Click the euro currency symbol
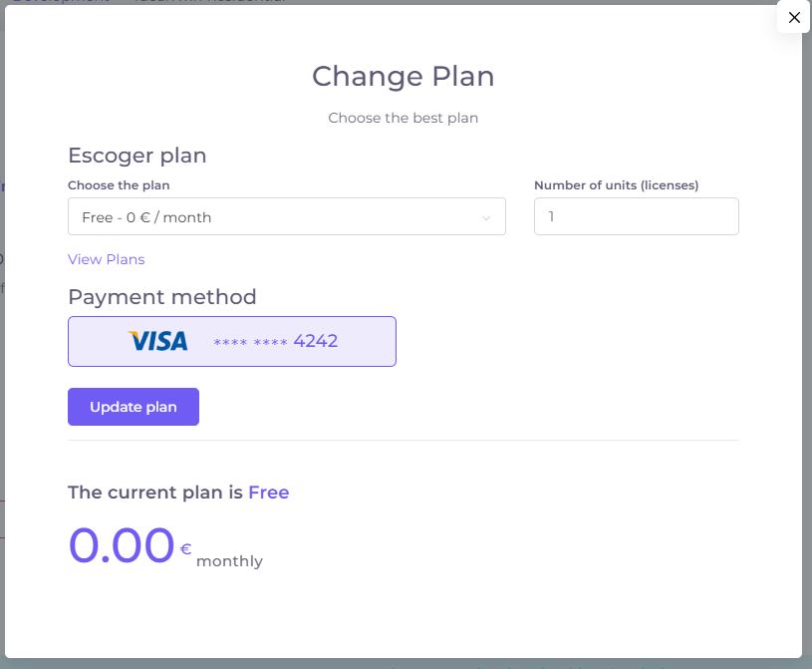Viewport: 812px width, 669px height. pos(185,549)
